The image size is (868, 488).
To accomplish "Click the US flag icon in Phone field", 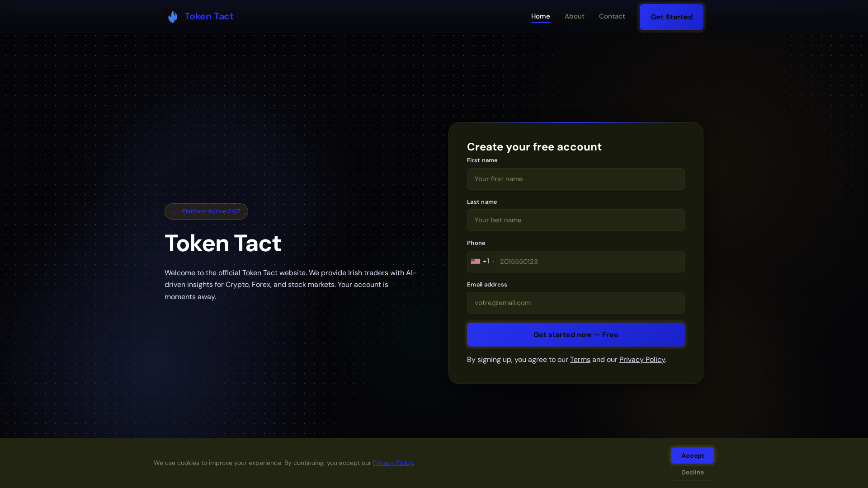I will click(475, 262).
